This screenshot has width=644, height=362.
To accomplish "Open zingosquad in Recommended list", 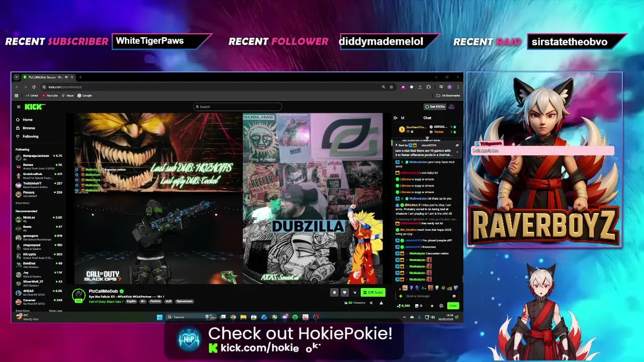I will [39, 246].
